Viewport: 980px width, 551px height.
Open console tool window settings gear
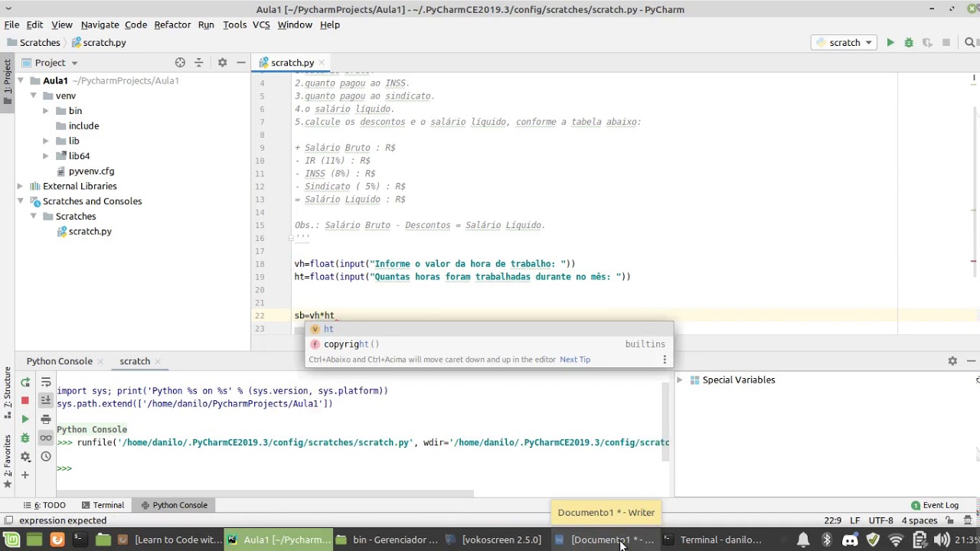952,361
